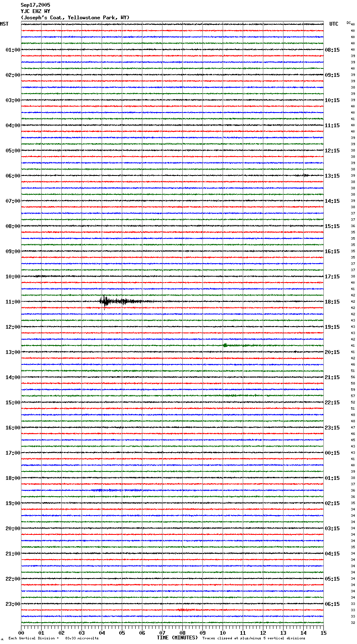
Task: Click the MST column header
Action: pyautogui.click(x=4, y=24)
